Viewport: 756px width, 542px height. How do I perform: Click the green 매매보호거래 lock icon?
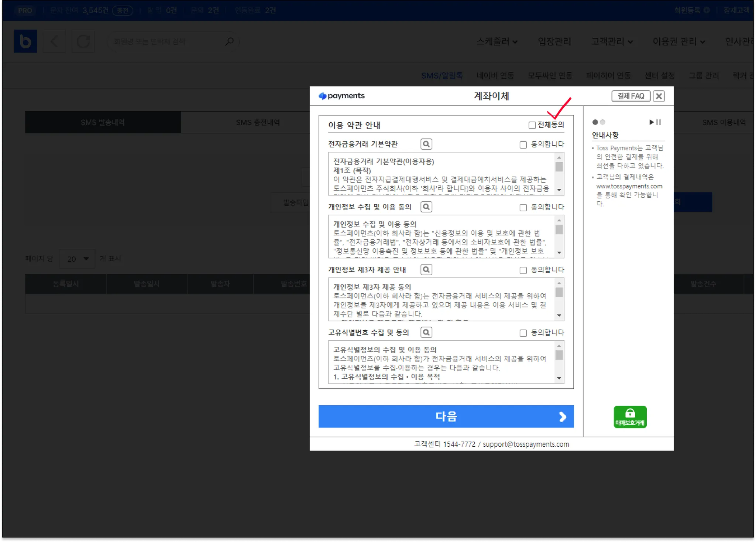(x=630, y=417)
